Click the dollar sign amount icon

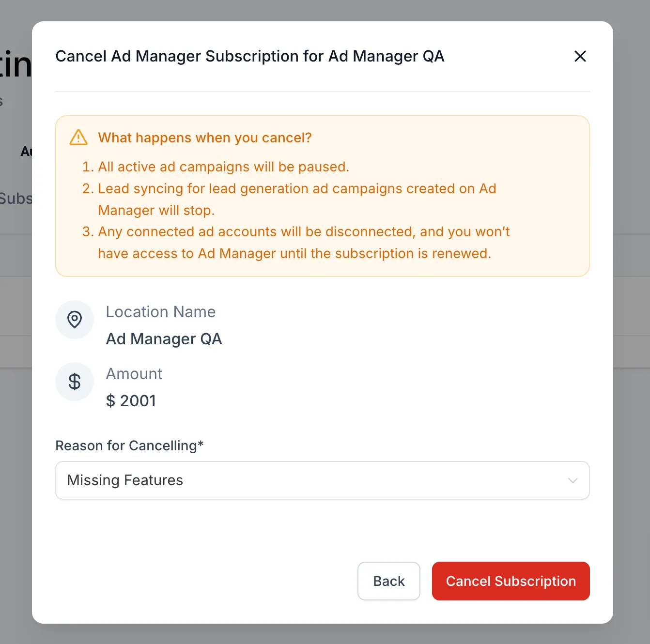75,382
